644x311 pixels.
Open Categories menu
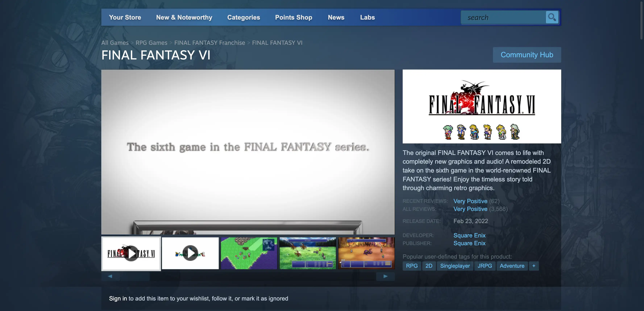[244, 17]
